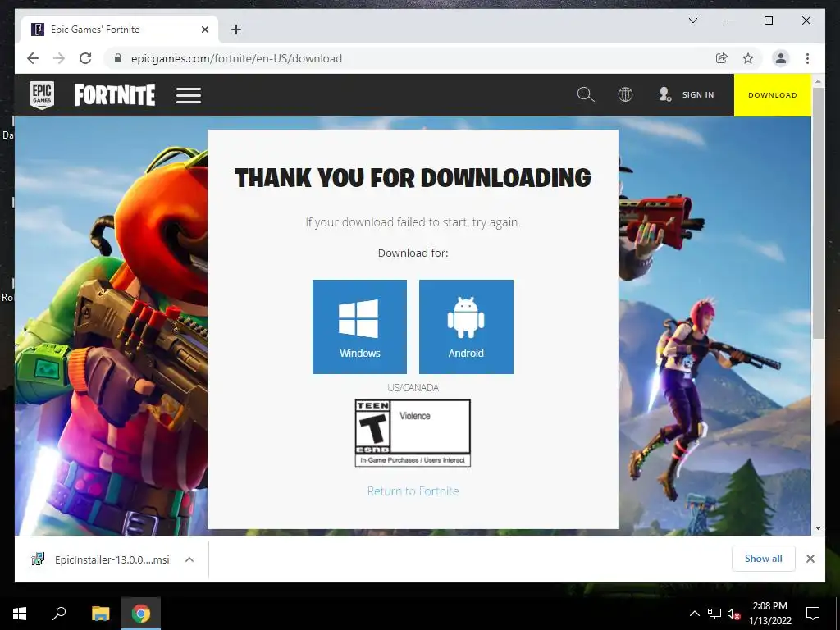This screenshot has height=630, width=840.
Task: Close the Epic Games' Fortnite tab
Action: (x=204, y=30)
